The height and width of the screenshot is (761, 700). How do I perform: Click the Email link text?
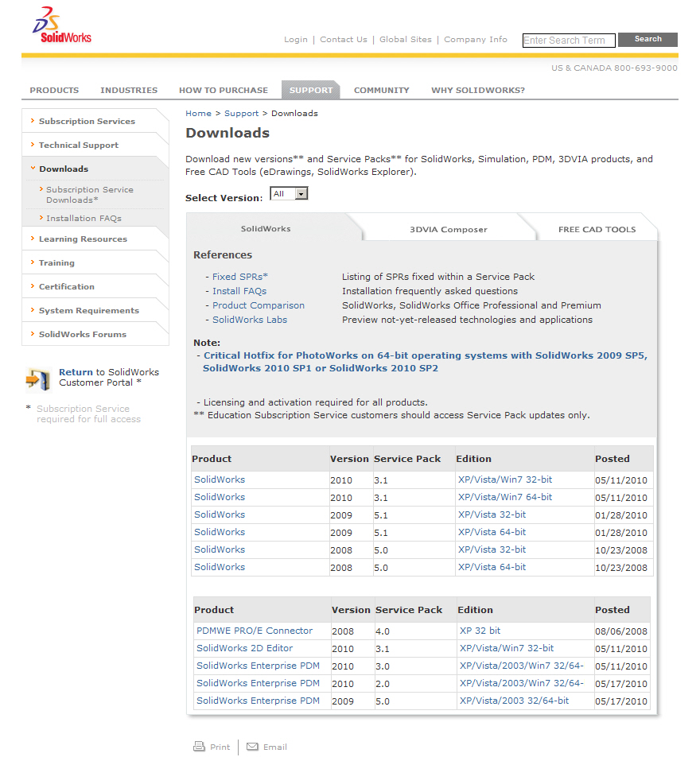(274, 747)
